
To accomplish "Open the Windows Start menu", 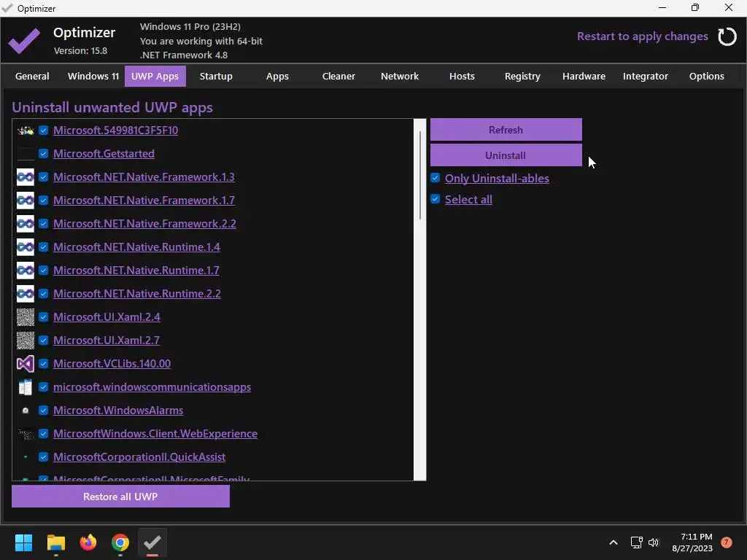I will click(23, 542).
